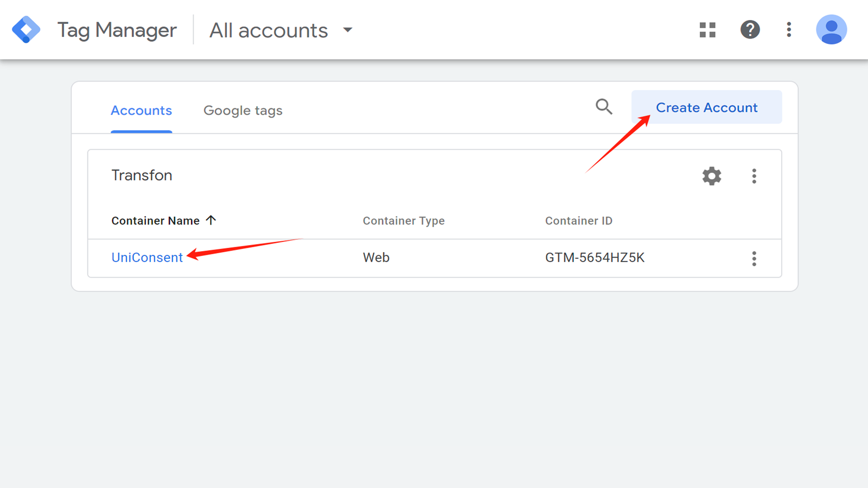Click the Create Account button
Screen dimensions: 868x488
point(706,107)
